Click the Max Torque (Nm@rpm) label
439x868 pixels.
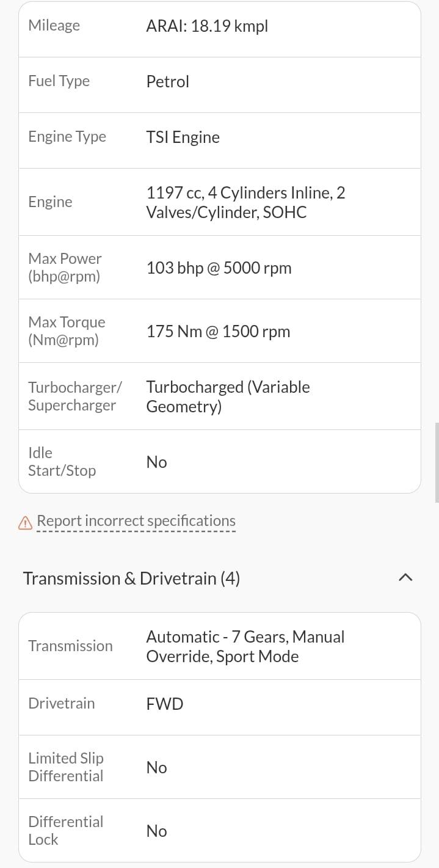pyautogui.click(x=67, y=330)
